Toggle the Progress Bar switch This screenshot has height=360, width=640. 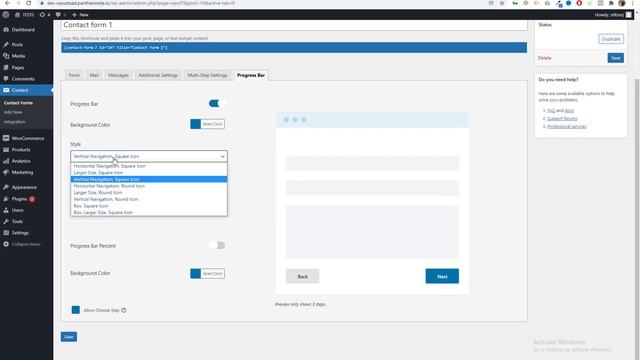point(217,104)
